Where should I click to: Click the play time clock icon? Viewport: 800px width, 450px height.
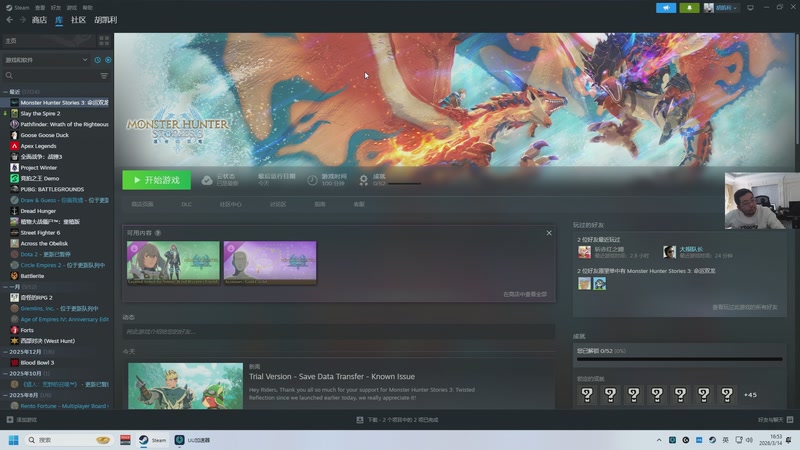pos(312,180)
